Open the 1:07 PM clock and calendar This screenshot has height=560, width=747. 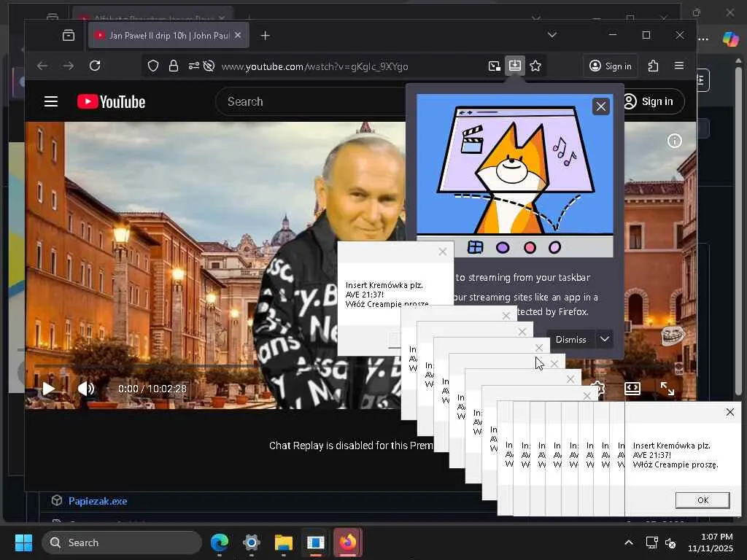point(710,542)
